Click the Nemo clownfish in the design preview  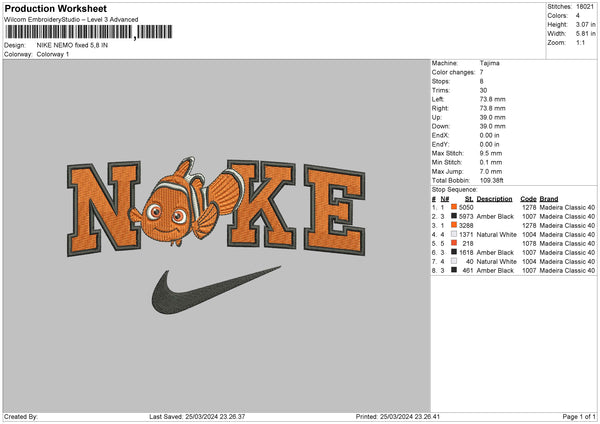186,202
